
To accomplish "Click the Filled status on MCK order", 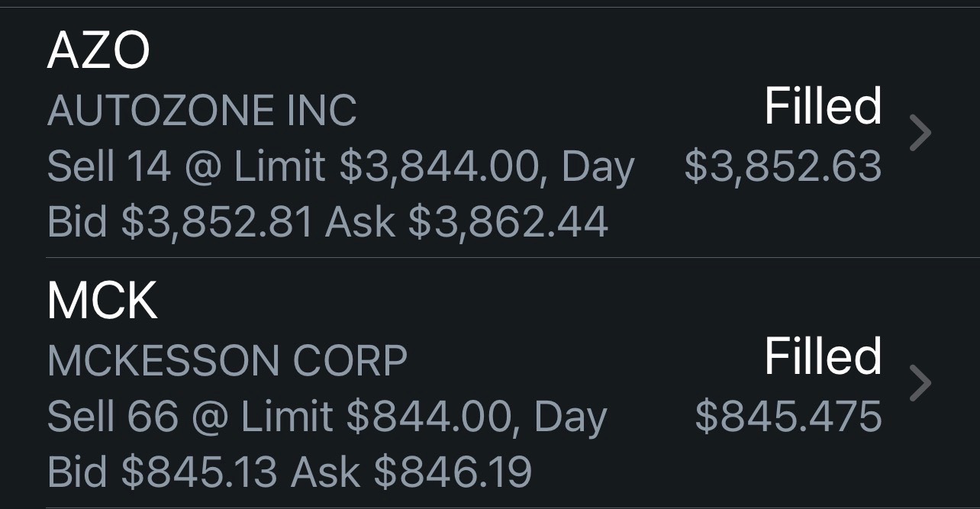I will tap(823, 356).
